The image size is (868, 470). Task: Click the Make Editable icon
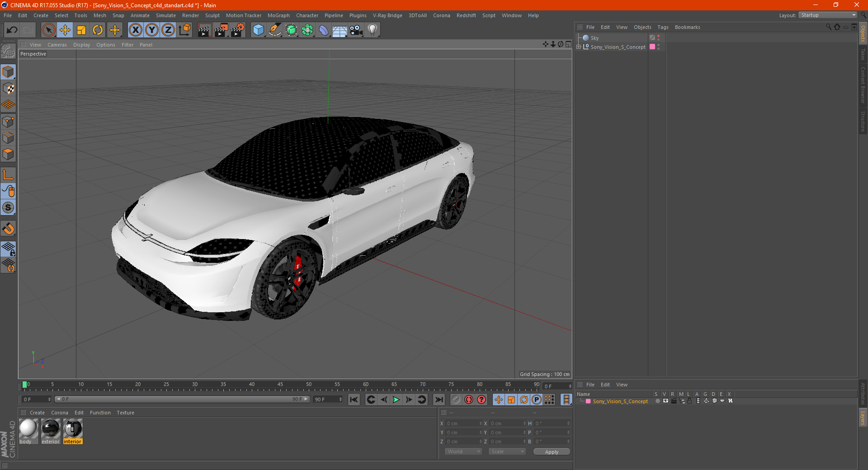tap(8, 52)
